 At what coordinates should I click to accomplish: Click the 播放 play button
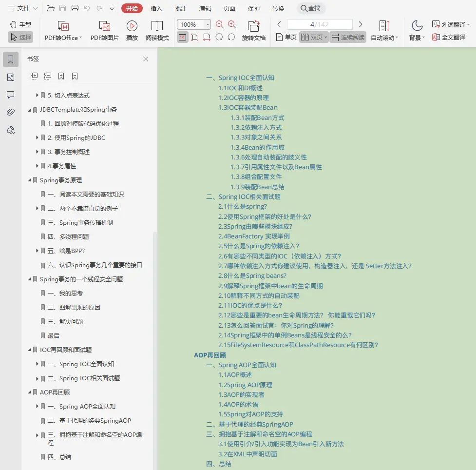(x=132, y=30)
